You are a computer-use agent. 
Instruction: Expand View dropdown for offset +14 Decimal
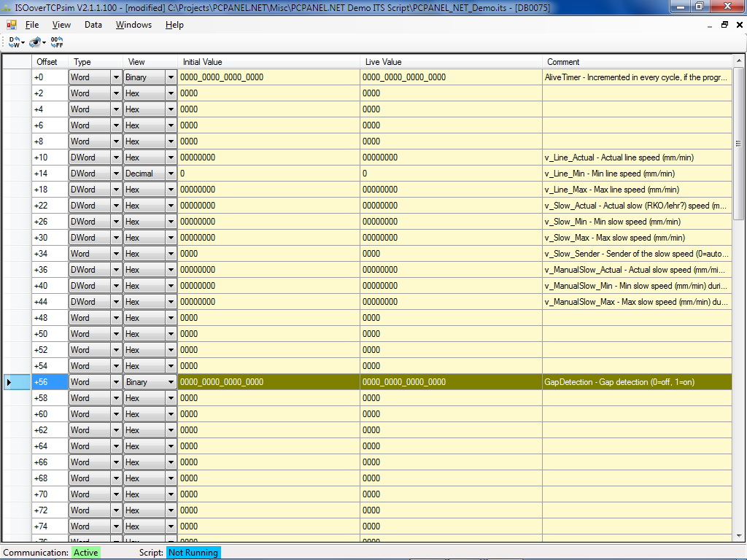[171, 174]
